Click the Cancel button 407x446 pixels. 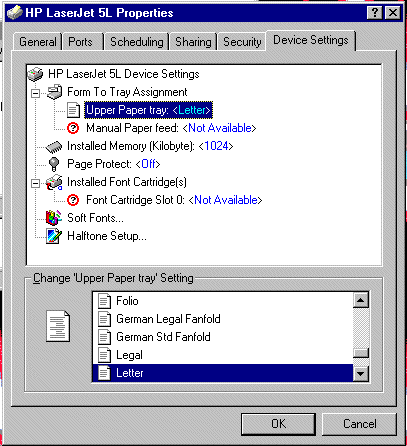[360, 424]
